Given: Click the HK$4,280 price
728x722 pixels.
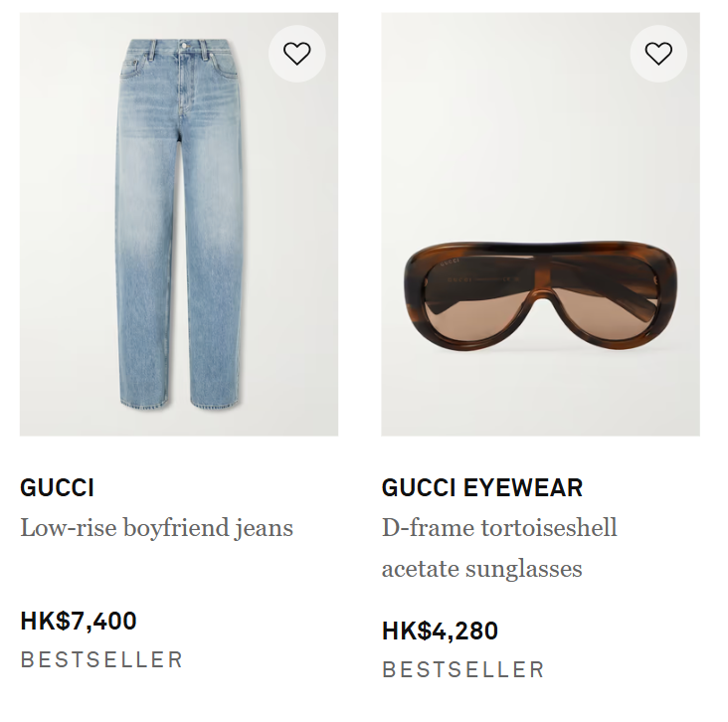Looking at the screenshot, I should tap(440, 631).
